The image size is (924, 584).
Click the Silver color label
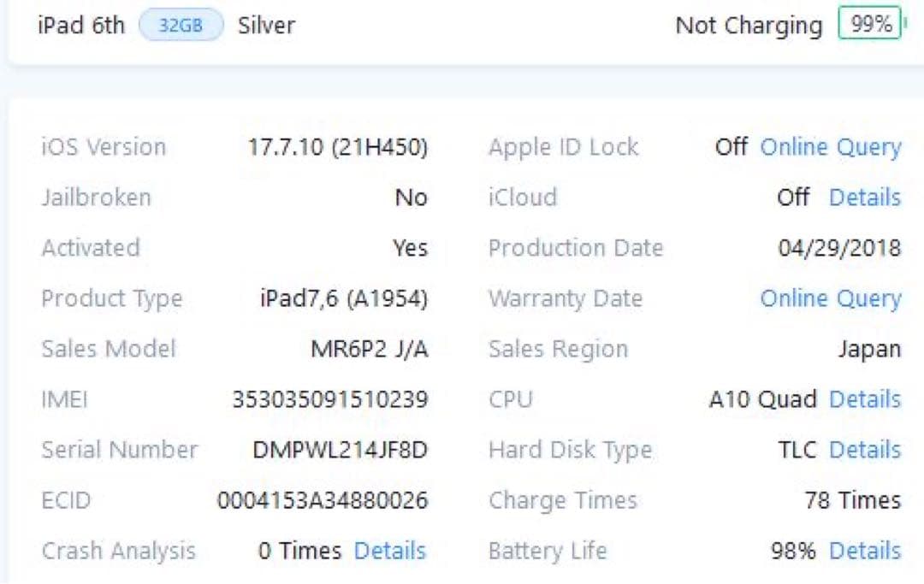click(265, 25)
